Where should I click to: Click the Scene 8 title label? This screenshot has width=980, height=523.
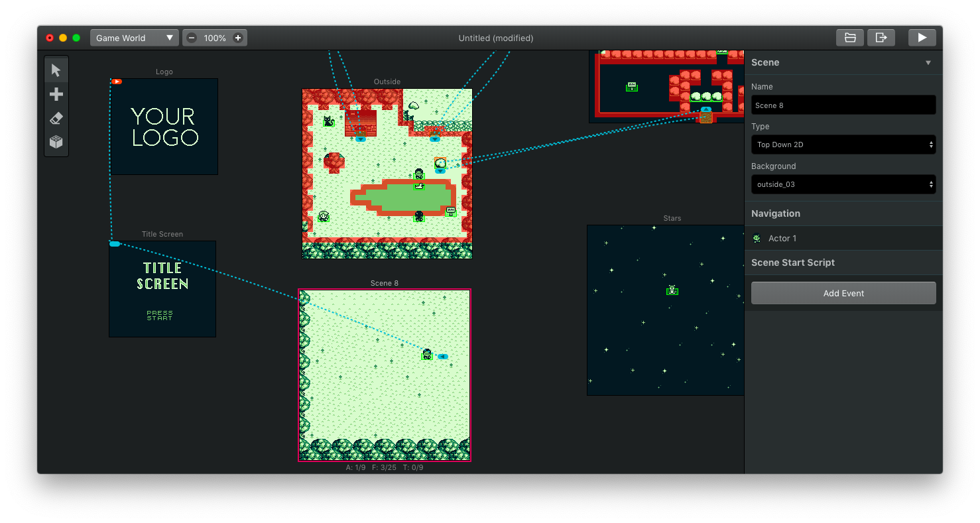(385, 283)
